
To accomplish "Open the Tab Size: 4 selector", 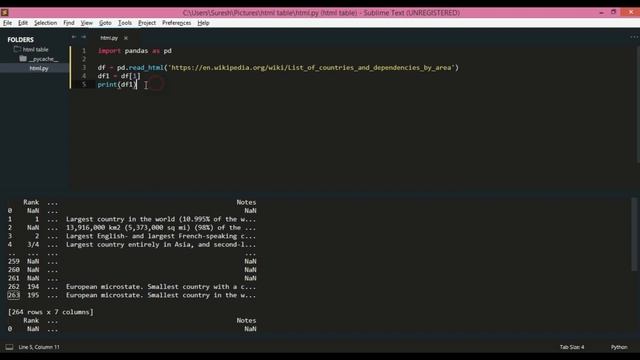I will [x=572, y=347].
